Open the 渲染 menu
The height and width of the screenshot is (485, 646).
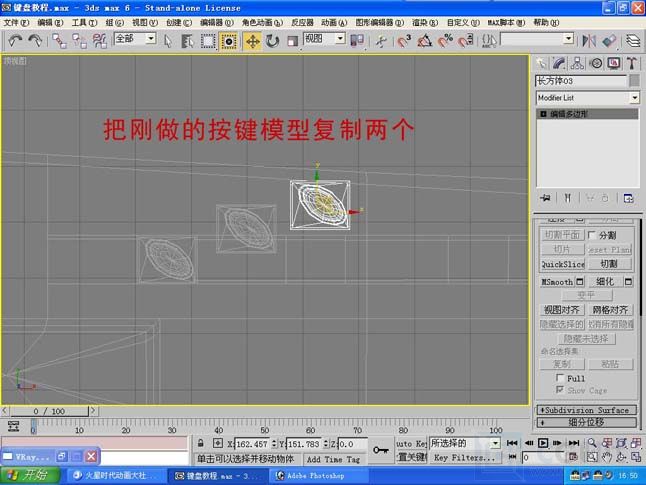coord(425,23)
